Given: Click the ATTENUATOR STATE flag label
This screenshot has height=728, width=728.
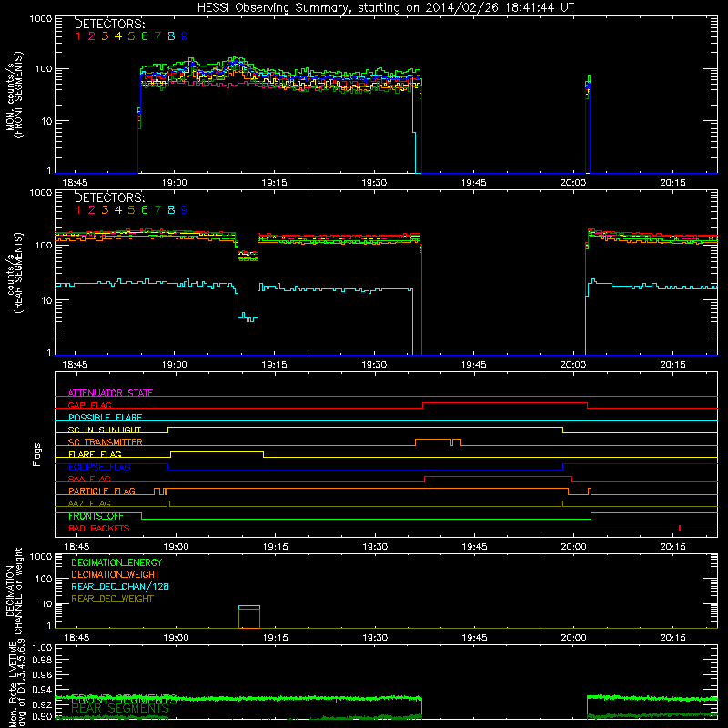Looking at the screenshot, I should tap(110, 393).
